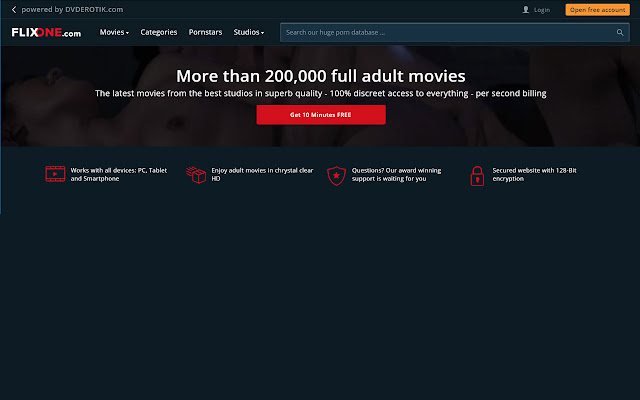Click the FLIXONE.com logo
This screenshot has height=400, width=640.
(46, 32)
